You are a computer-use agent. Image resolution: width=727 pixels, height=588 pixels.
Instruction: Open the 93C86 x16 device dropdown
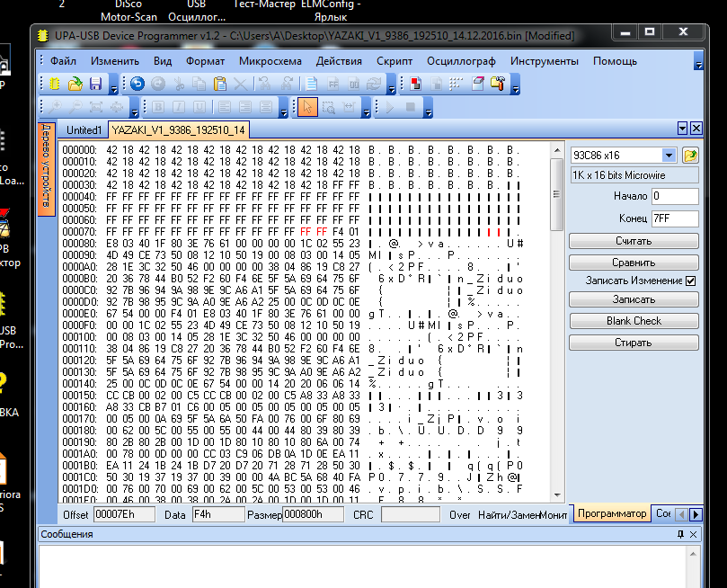pyautogui.click(x=668, y=156)
